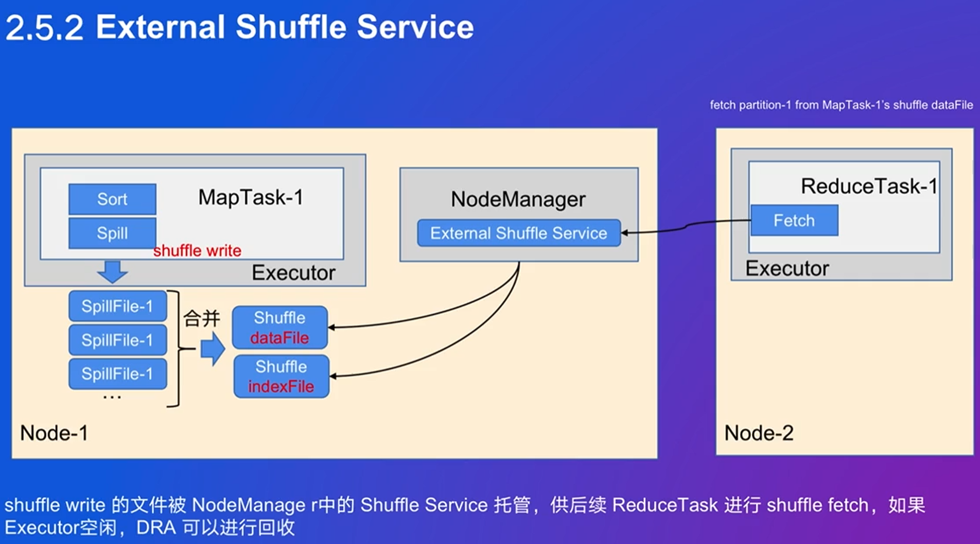Viewport: 980px width, 544px height.
Task: Click the blue down arrow below Spill
Action: pyautogui.click(x=112, y=271)
